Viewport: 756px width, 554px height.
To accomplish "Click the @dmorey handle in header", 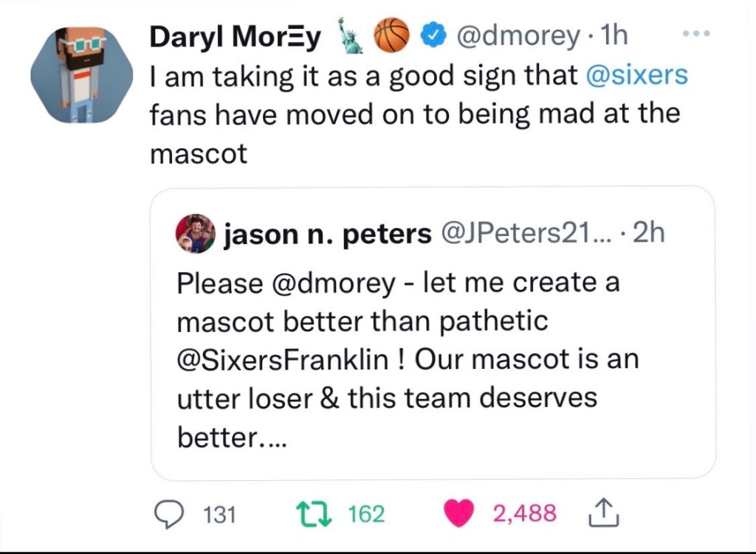I will pos(519,35).
